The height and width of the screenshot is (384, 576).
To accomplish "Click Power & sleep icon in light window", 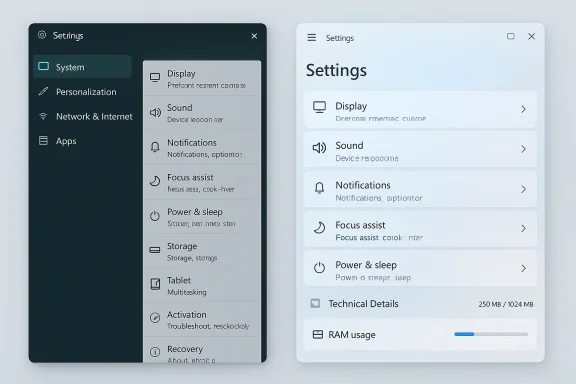I will coord(319,267).
